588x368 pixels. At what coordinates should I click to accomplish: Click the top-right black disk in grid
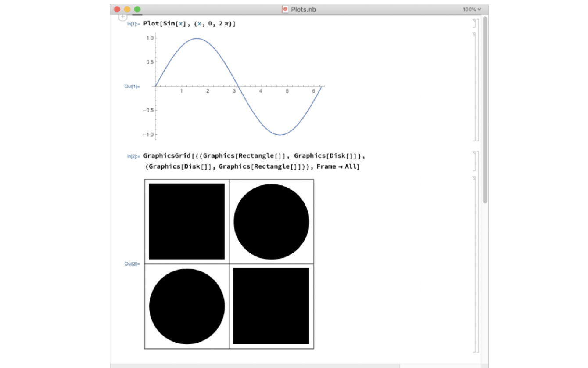pos(271,222)
